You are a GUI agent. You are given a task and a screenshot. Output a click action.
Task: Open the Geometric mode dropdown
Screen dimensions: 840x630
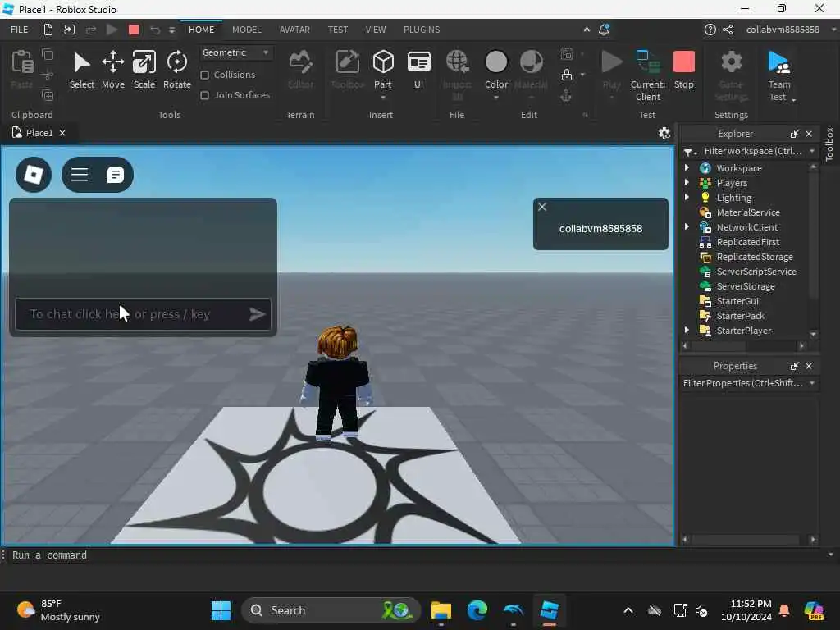tap(235, 52)
